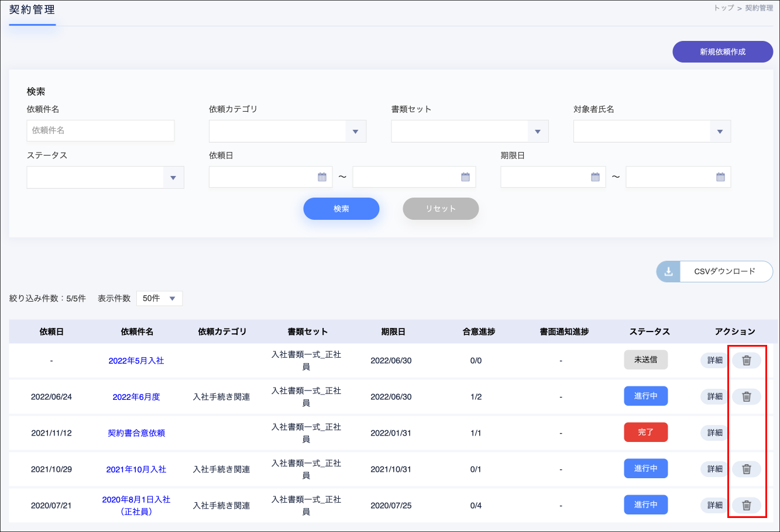Click trash icon for 2020年8月1日入社 row
The width and height of the screenshot is (780, 532).
[746, 506]
